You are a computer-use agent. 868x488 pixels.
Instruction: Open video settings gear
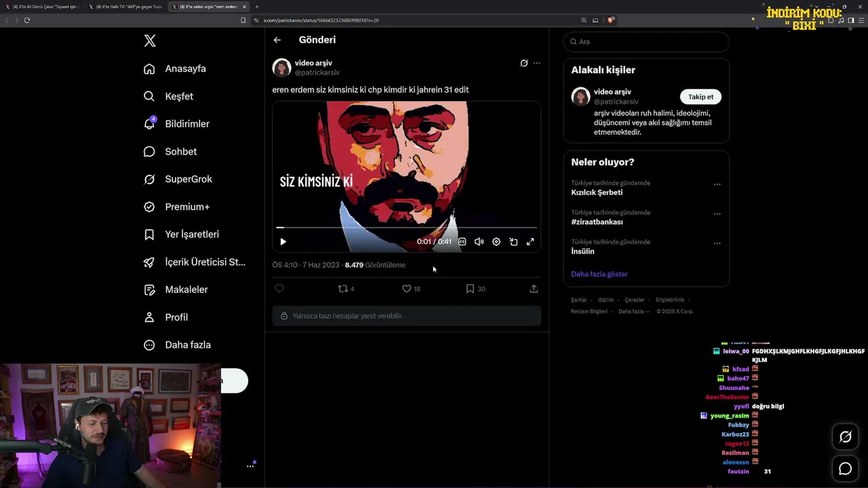pos(496,242)
